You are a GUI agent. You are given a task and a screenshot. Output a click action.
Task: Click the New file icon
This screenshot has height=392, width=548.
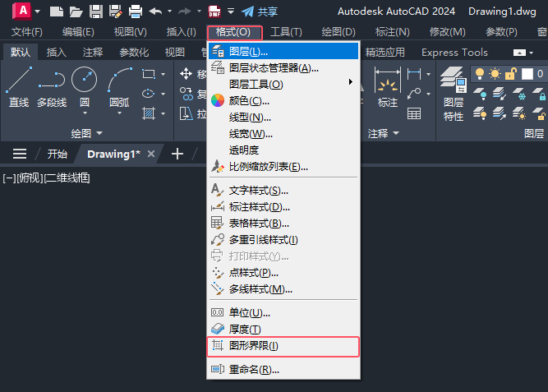57,12
